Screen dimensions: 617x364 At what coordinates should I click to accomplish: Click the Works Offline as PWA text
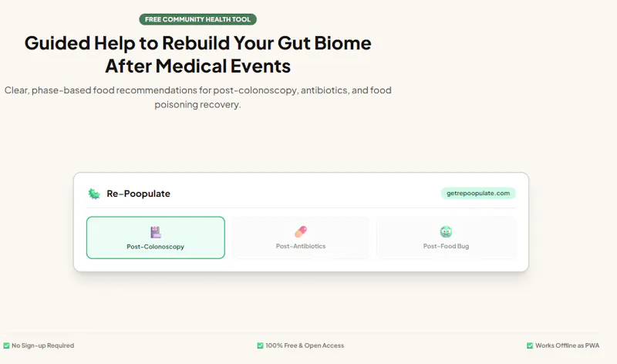[567, 345]
